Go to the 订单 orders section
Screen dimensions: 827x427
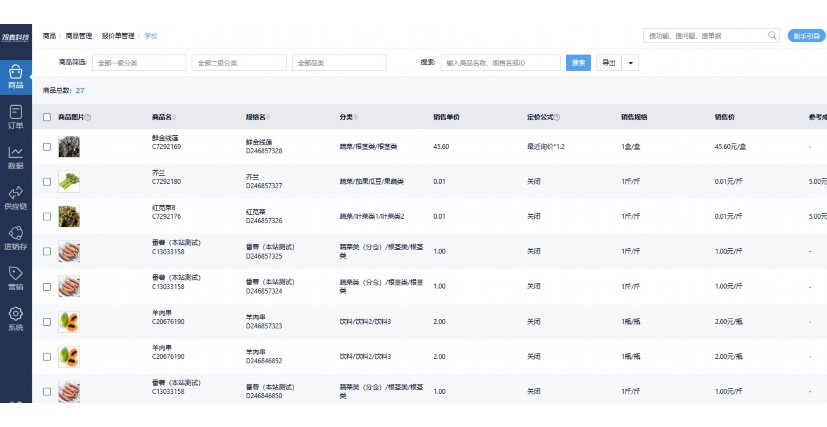[x=15, y=116]
